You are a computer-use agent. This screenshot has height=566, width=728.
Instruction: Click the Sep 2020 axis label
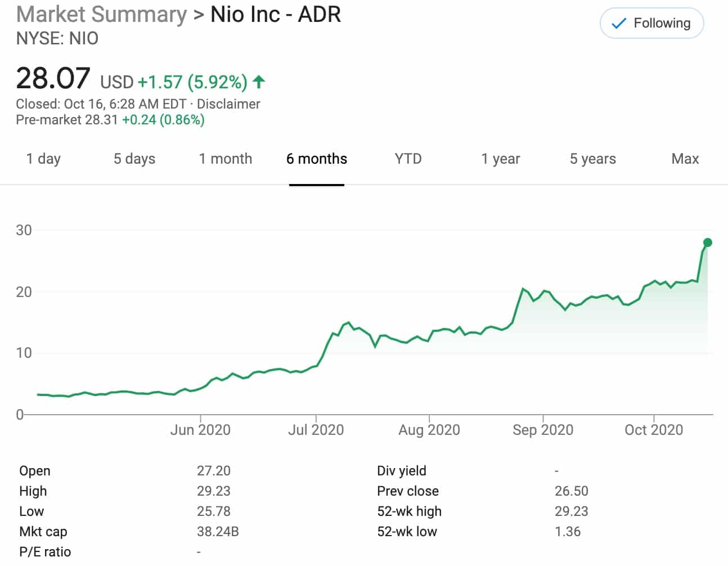pos(543,429)
